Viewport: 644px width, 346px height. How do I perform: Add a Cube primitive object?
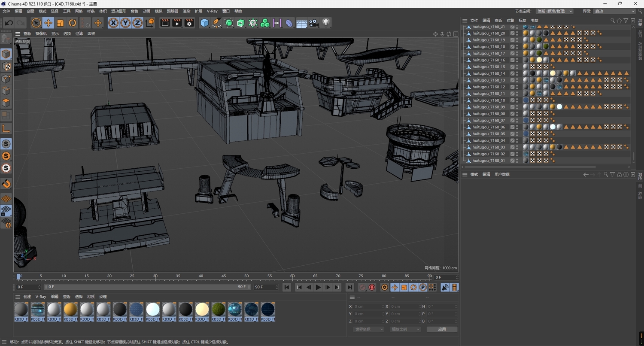[205, 23]
